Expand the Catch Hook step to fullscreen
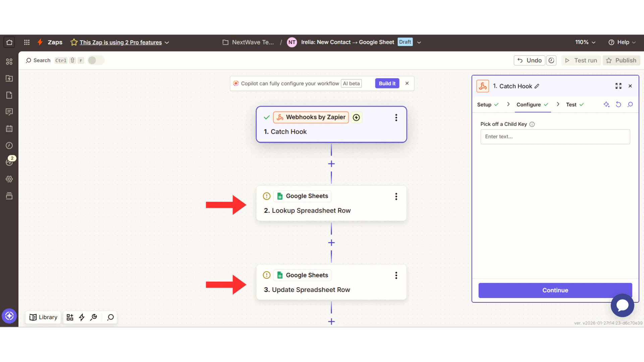The height and width of the screenshot is (362, 644). [619, 86]
